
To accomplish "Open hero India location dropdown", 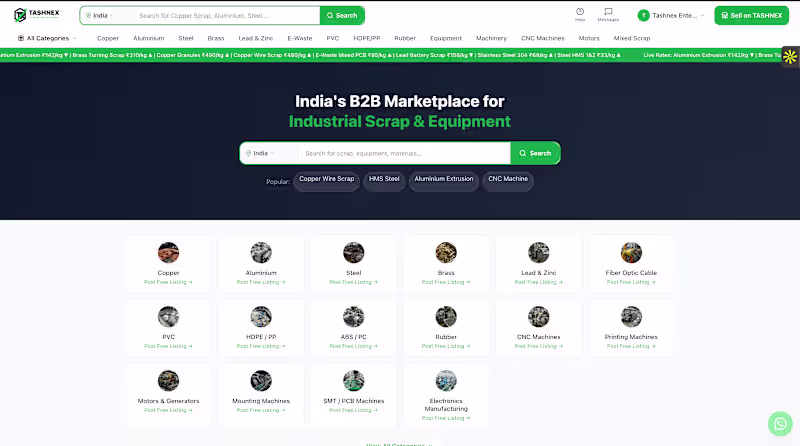I will tap(261, 153).
